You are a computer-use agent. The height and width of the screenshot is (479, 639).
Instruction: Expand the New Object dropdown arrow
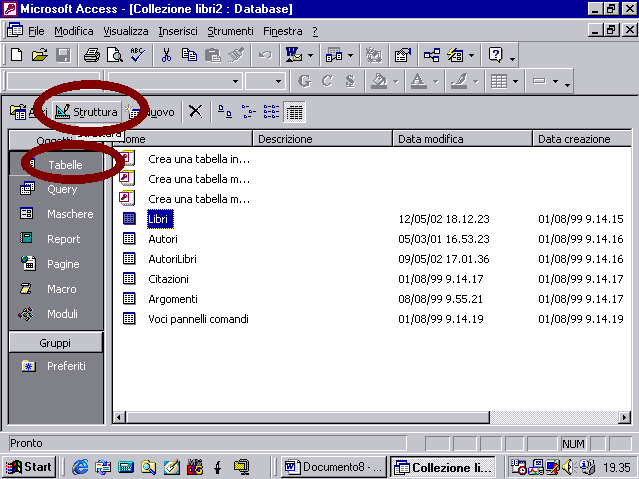coord(472,55)
